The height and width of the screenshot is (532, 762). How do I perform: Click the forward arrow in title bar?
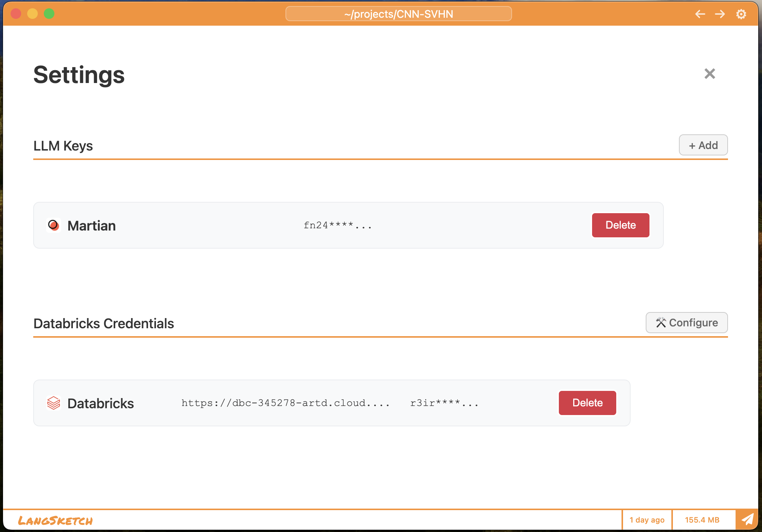[x=720, y=14]
